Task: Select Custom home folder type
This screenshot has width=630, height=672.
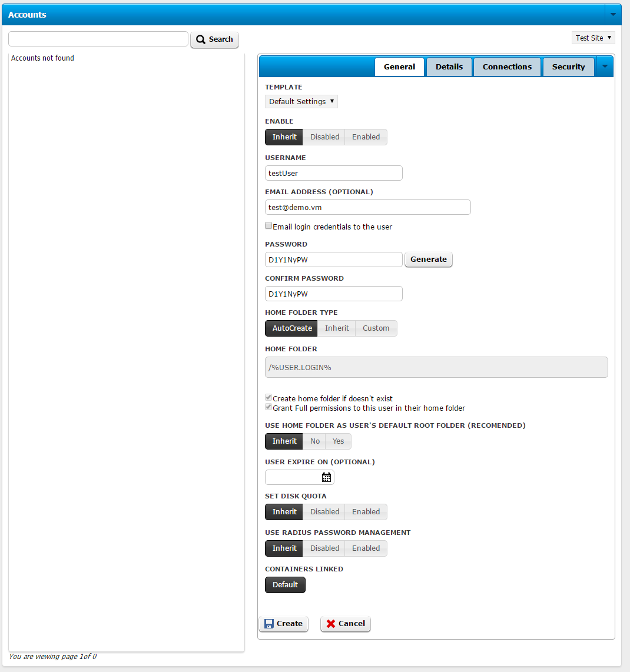Action: click(376, 328)
